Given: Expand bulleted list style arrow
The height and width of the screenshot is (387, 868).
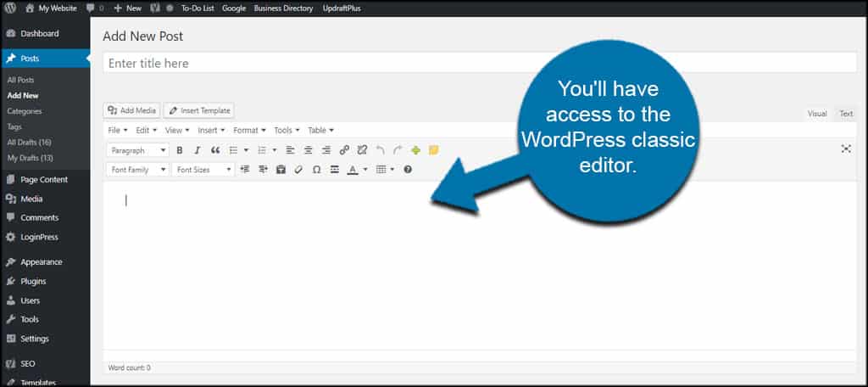Looking at the screenshot, I should coord(246,150).
